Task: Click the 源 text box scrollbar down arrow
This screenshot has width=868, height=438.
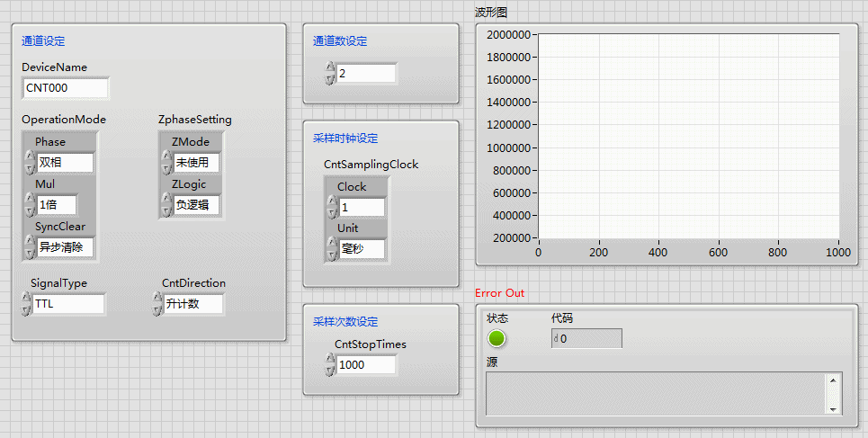Action: point(835,408)
